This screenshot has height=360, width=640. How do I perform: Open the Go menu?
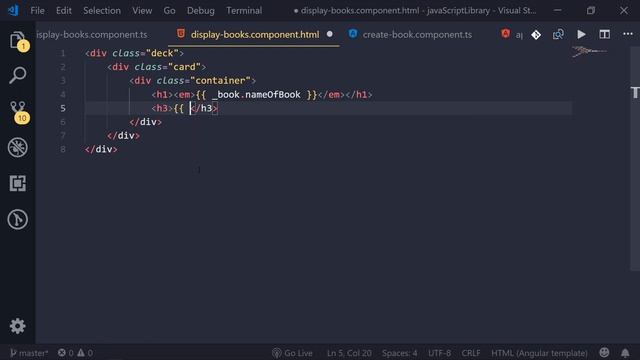(x=169, y=11)
